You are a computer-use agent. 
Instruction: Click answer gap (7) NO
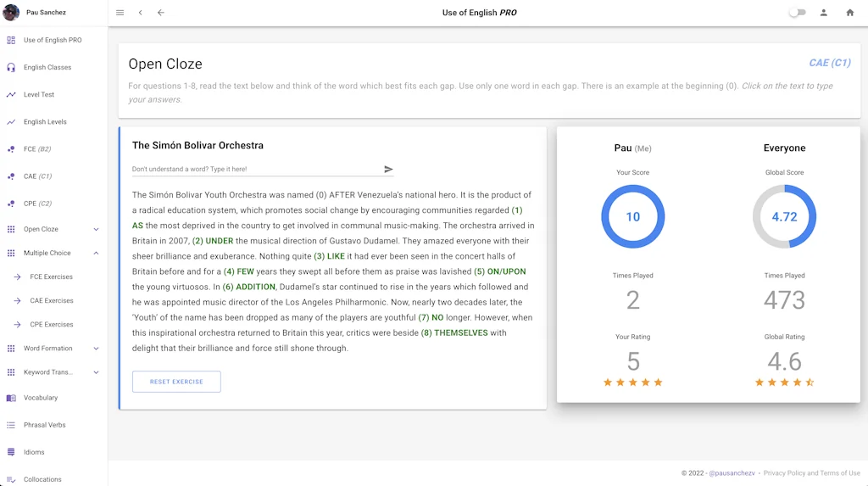pyautogui.click(x=431, y=317)
